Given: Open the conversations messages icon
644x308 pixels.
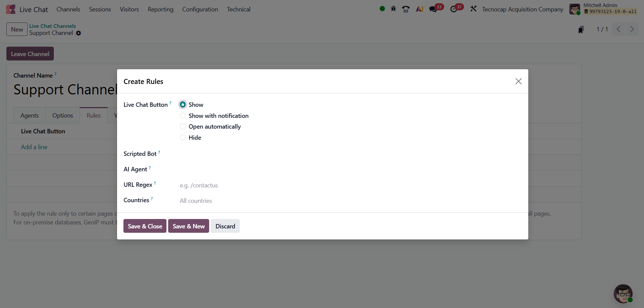Looking at the screenshot, I should (433, 9).
